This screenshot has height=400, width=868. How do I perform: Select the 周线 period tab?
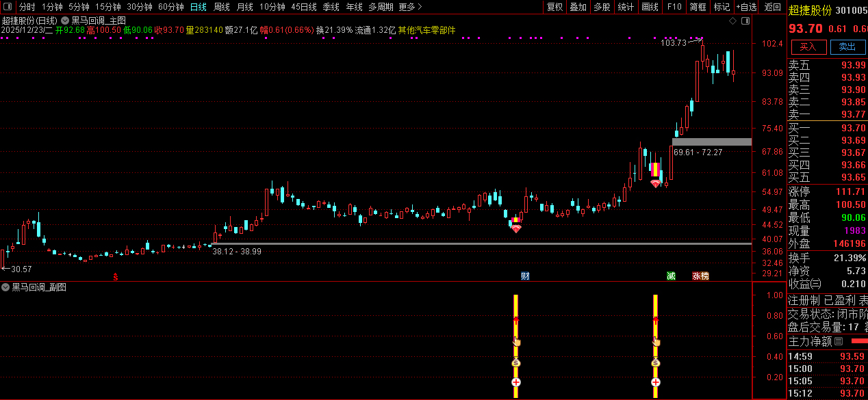coord(222,7)
